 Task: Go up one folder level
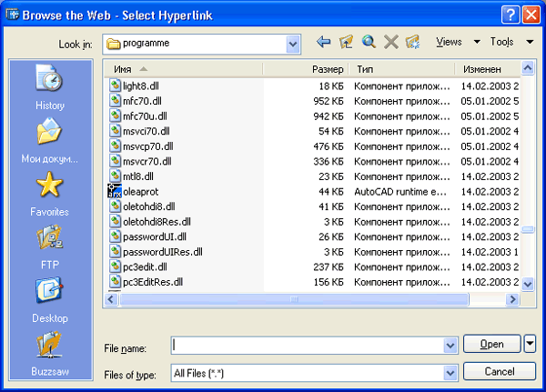(x=346, y=42)
